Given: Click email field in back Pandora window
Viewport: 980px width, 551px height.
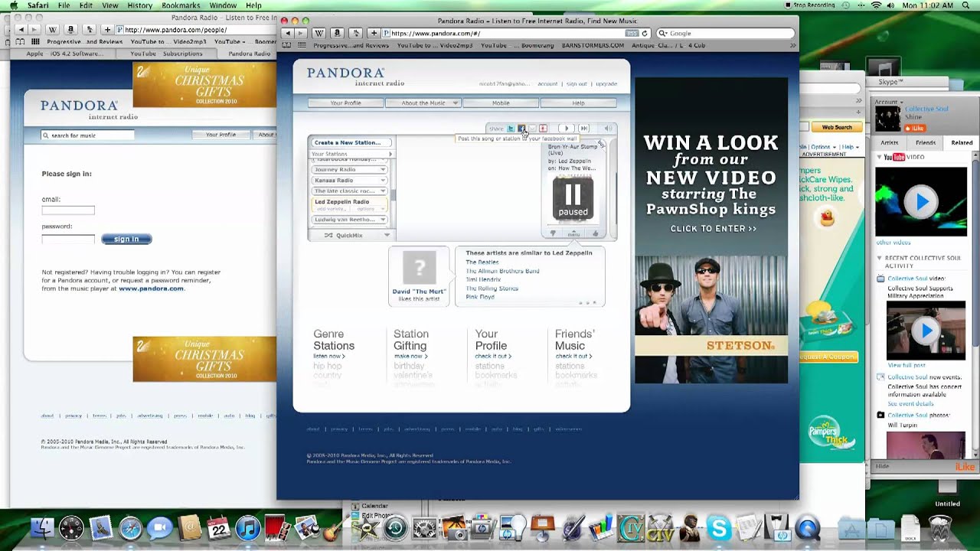Looking at the screenshot, I should (x=68, y=210).
